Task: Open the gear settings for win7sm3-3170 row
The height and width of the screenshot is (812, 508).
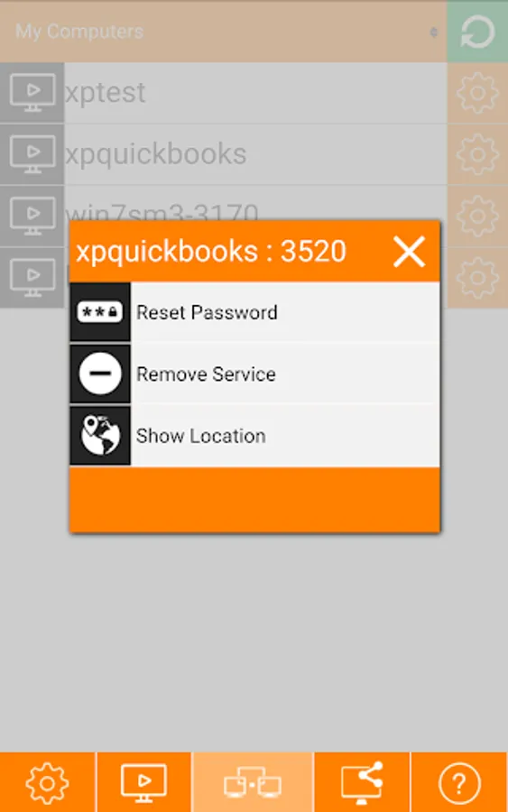Action: [x=477, y=216]
